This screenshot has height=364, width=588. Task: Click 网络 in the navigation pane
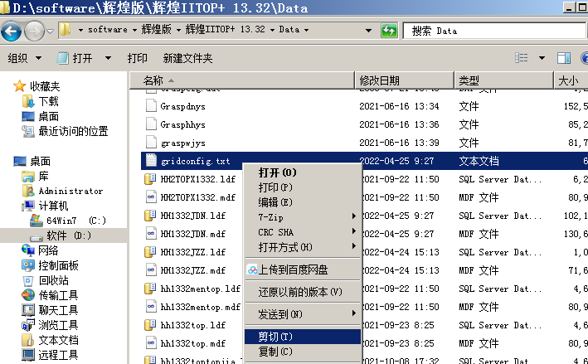48,250
